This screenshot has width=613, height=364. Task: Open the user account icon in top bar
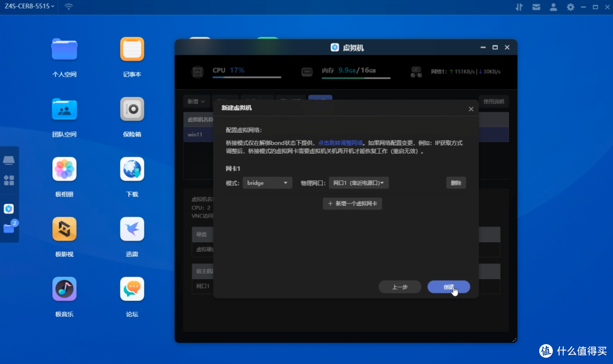[553, 7]
